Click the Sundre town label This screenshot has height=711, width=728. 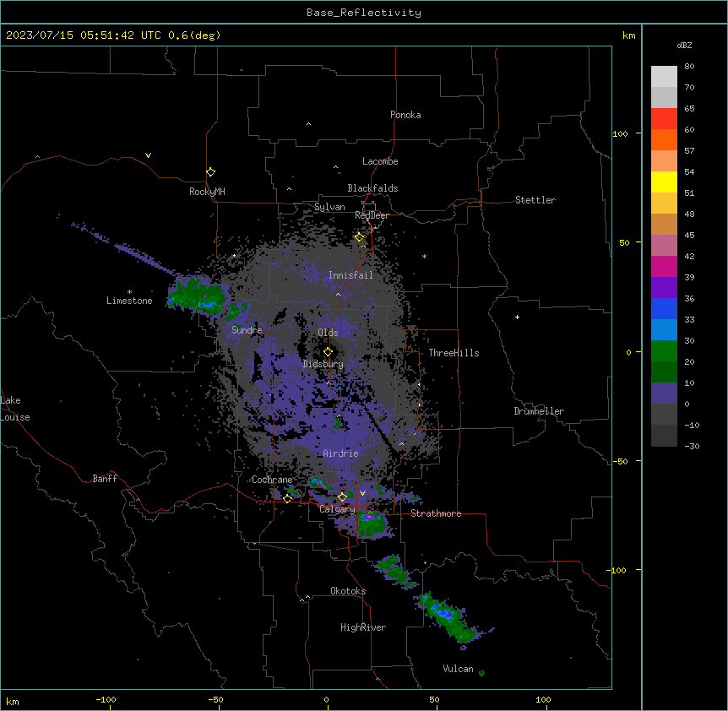tap(247, 330)
